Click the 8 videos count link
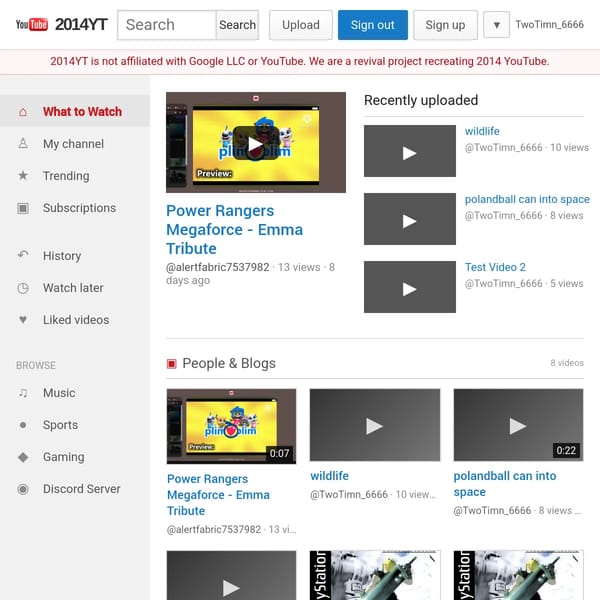This screenshot has height=600, width=600. (x=567, y=363)
